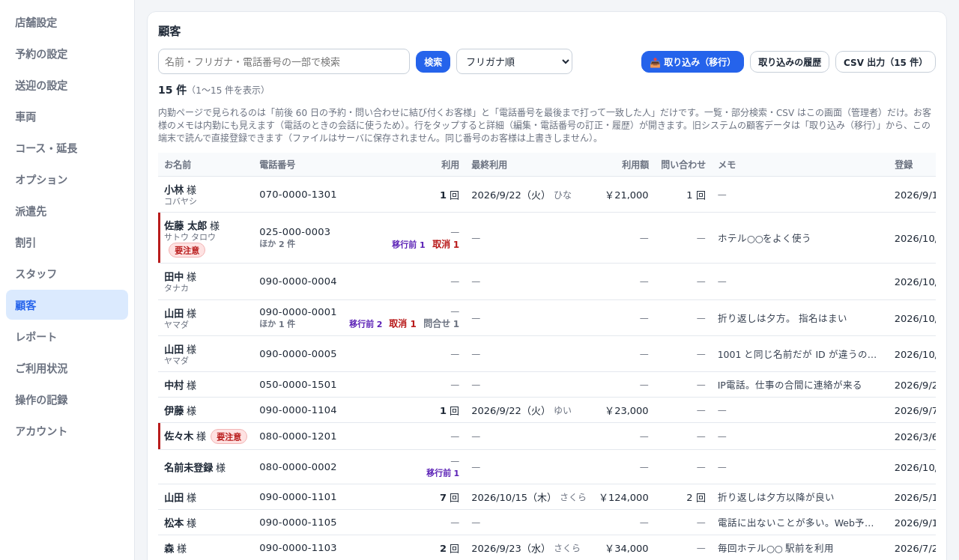This screenshot has height=560, width=959.
Task: Navigate to オプション menu item
Action: (67, 180)
